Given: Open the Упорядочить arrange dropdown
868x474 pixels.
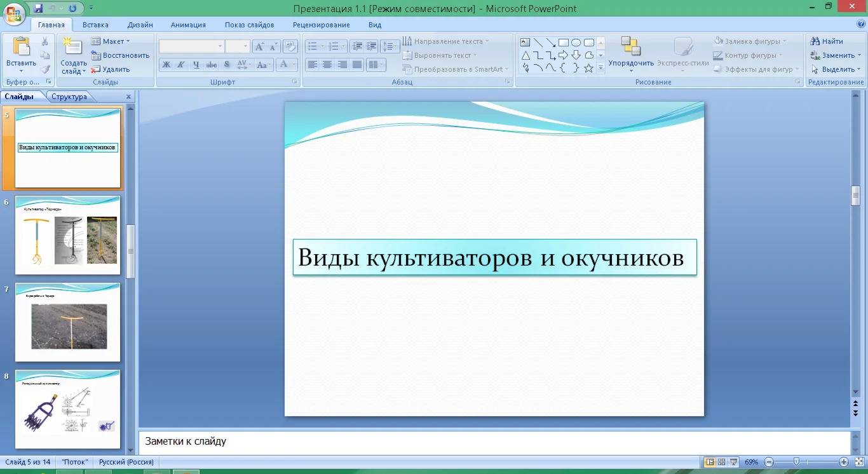Looking at the screenshot, I should (630, 64).
